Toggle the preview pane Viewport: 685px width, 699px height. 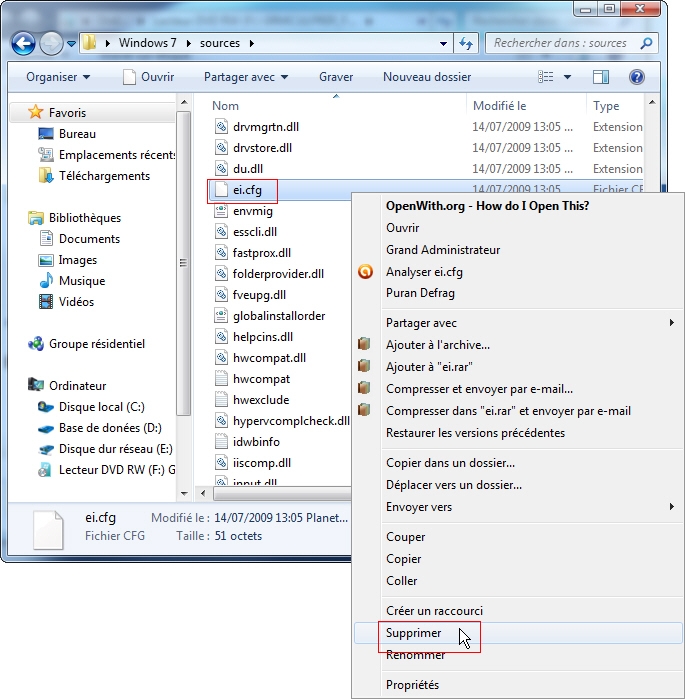[601, 77]
